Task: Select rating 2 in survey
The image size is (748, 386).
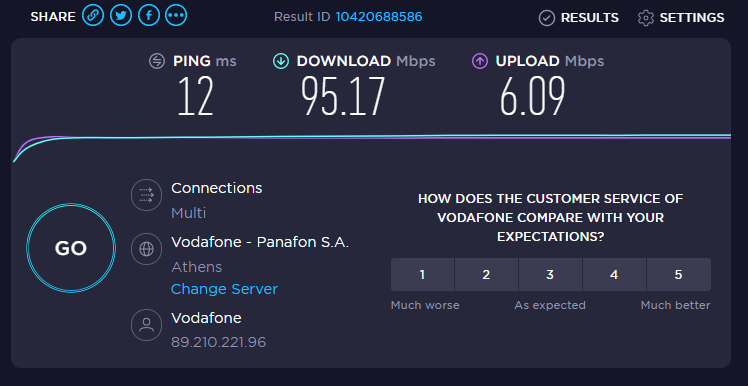Action: click(x=486, y=275)
